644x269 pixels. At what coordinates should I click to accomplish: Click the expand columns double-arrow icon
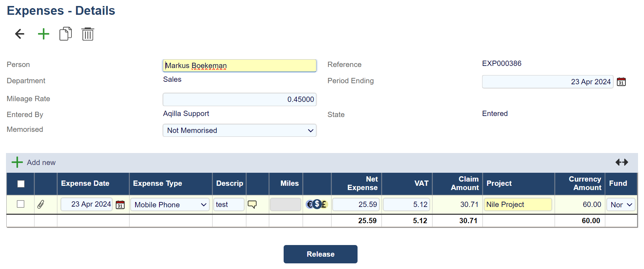coord(621,162)
